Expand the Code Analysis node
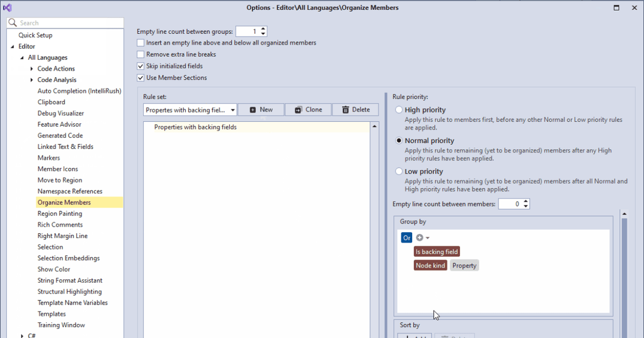This screenshot has width=644, height=338. click(32, 80)
